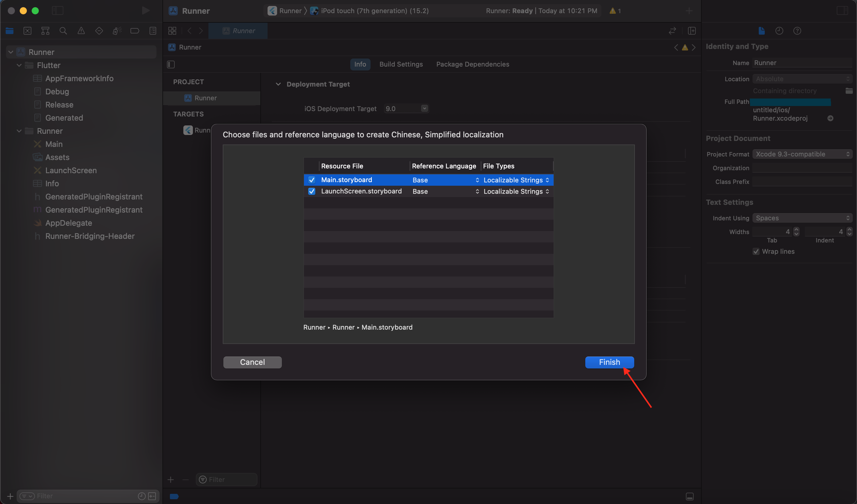Collapse the root Runner project disclosure

(x=11, y=52)
